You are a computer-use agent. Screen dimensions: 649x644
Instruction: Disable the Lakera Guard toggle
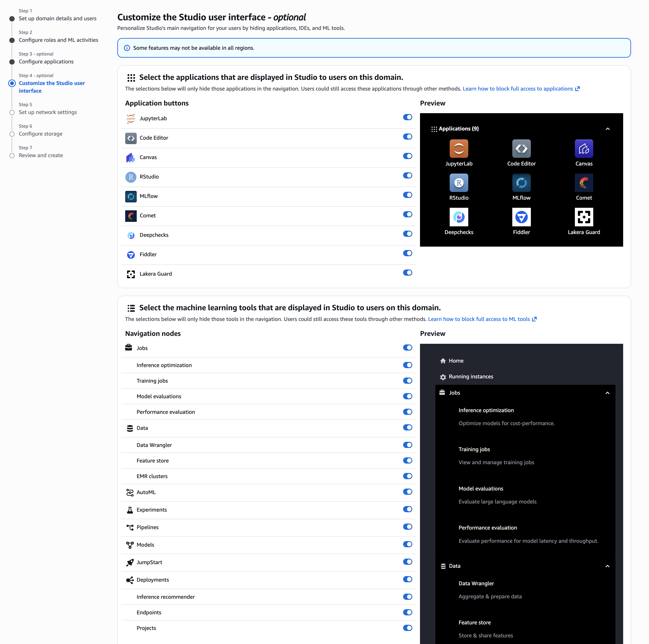click(407, 273)
